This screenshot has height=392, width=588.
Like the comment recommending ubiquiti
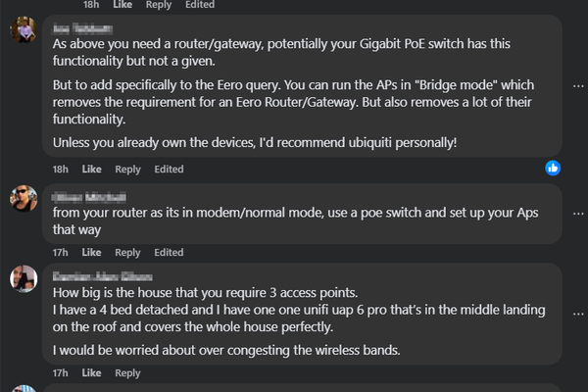click(x=91, y=170)
